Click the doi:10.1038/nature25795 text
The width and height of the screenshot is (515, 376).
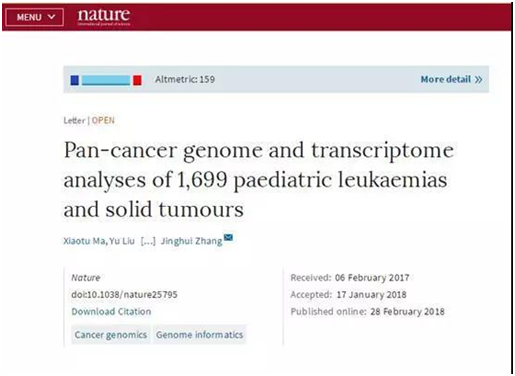click(x=124, y=294)
